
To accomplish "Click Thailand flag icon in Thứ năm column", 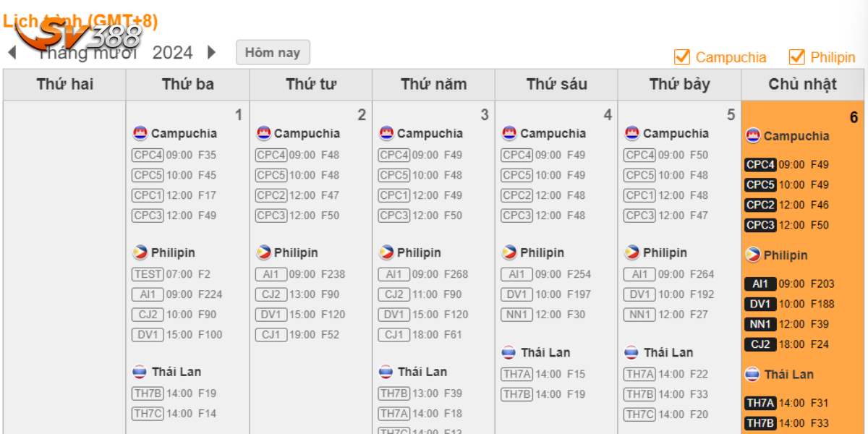I will coord(386,372).
